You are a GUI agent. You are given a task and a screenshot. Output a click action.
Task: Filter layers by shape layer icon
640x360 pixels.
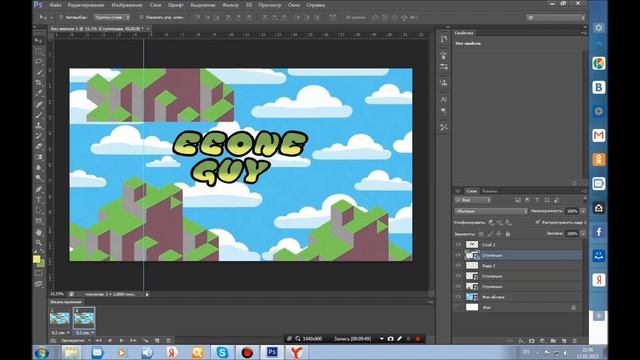(x=547, y=200)
